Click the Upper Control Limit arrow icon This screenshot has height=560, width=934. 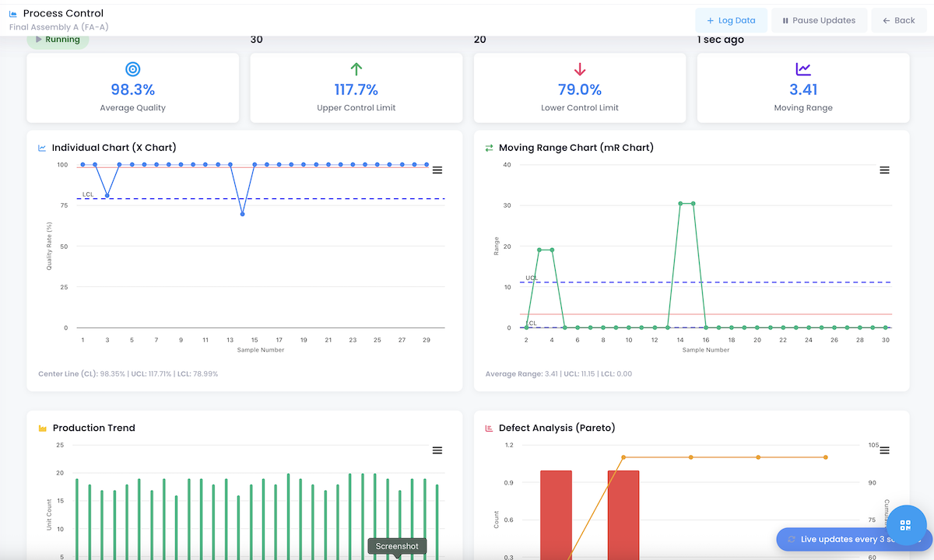pos(356,69)
